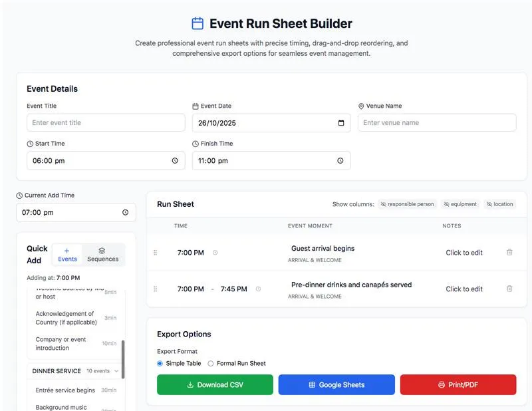Click the Event Title input field

tap(106, 122)
